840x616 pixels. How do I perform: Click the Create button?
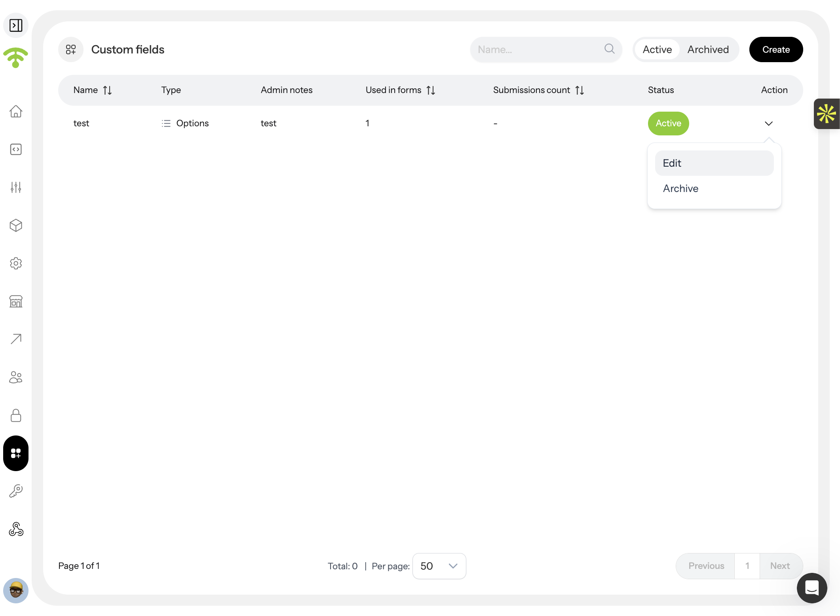pyautogui.click(x=776, y=49)
